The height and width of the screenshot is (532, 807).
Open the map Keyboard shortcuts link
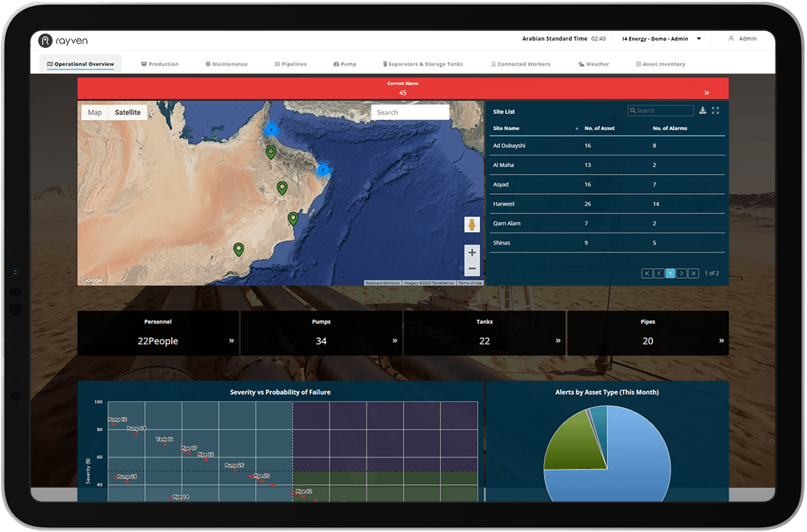(382, 283)
